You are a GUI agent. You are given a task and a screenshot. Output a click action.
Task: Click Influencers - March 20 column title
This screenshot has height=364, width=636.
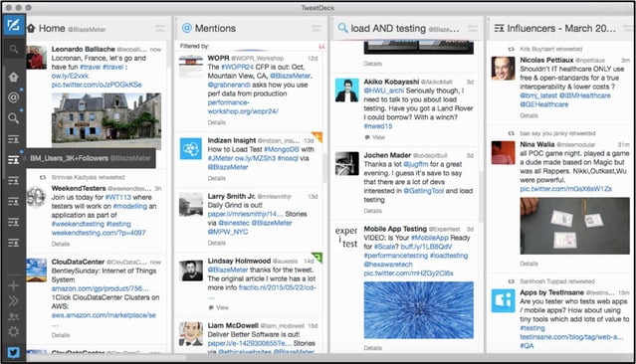coord(561,29)
